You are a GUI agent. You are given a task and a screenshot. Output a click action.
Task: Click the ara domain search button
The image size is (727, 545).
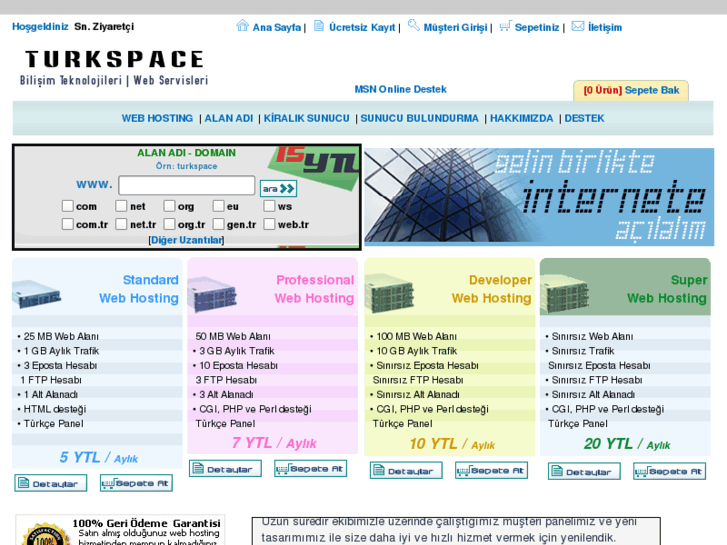(278, 188)
